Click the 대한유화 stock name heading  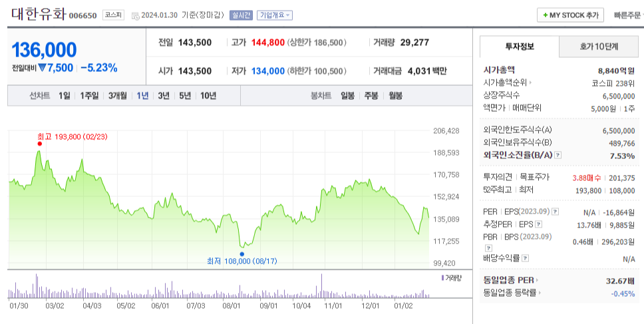point(39,15)
